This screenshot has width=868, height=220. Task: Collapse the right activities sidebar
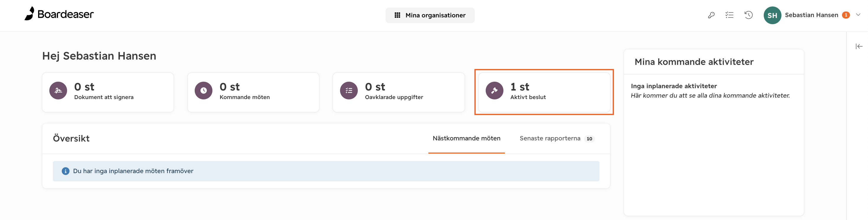(859, 46)
